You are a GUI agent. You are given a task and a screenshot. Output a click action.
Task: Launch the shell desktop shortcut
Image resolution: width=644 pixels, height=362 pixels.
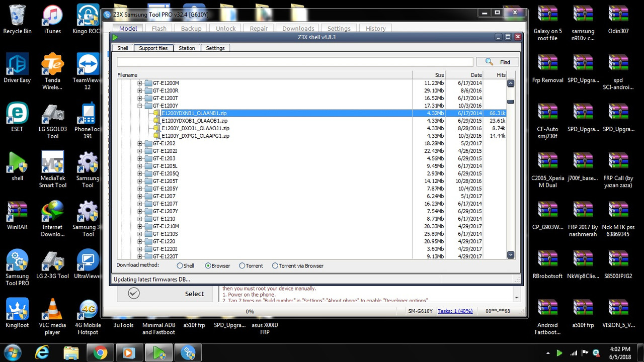[17, 166]
